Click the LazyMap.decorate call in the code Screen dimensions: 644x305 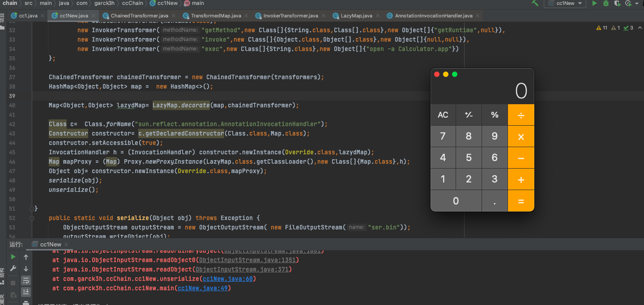181,106
